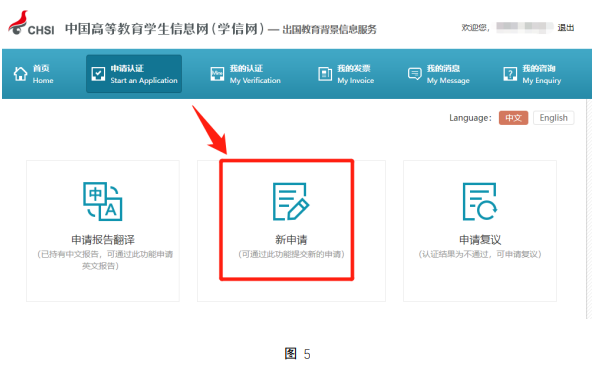594x367 pixels.
Task: Click the My Enquiry question mark icon
Action: coord(510,74)
